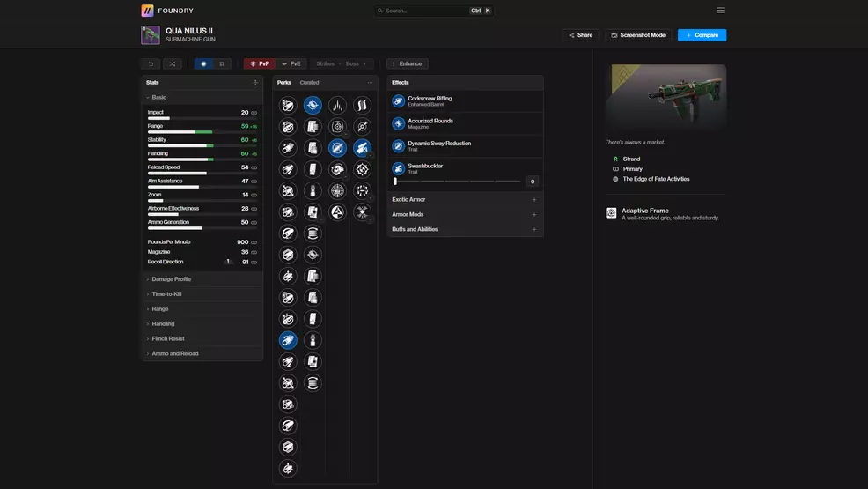
Task: Select the circle perk view toggle
Action: click(x=203, y=63)
